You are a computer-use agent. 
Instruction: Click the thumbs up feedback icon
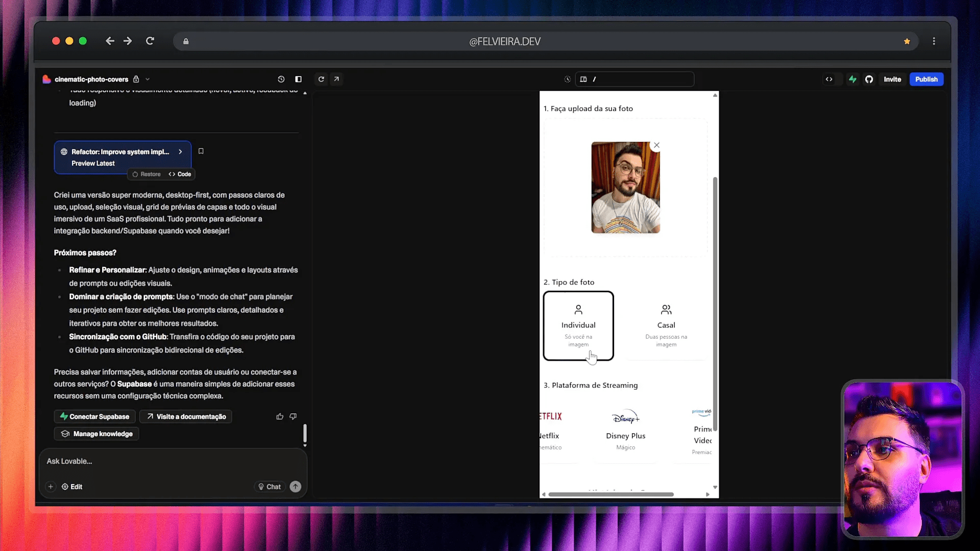click(280, 416)
